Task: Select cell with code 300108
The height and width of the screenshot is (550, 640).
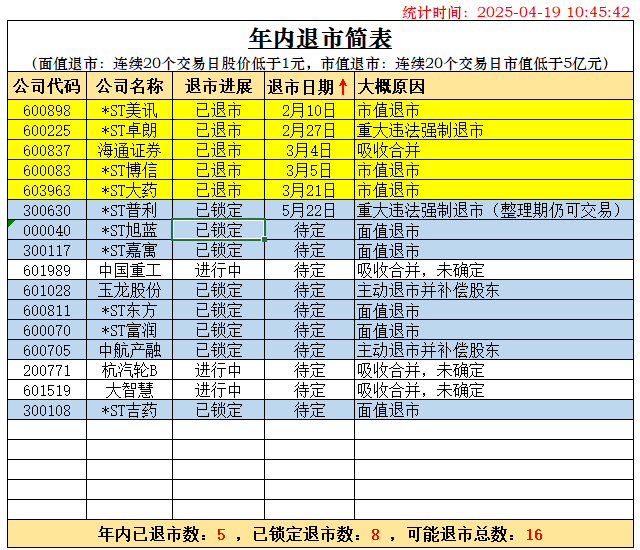Action: [x=47, y=410]
